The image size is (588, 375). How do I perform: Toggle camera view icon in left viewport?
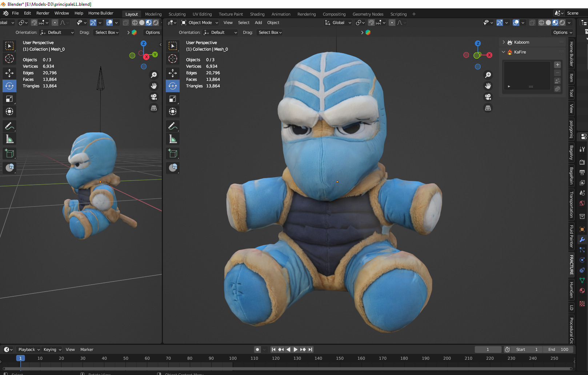tap(154, 97)
